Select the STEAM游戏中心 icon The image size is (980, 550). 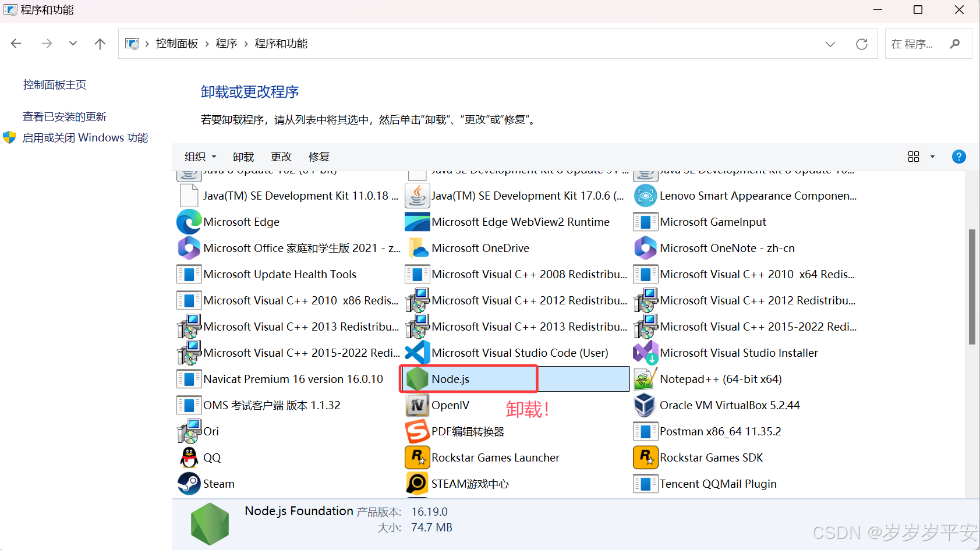[417, 484]
